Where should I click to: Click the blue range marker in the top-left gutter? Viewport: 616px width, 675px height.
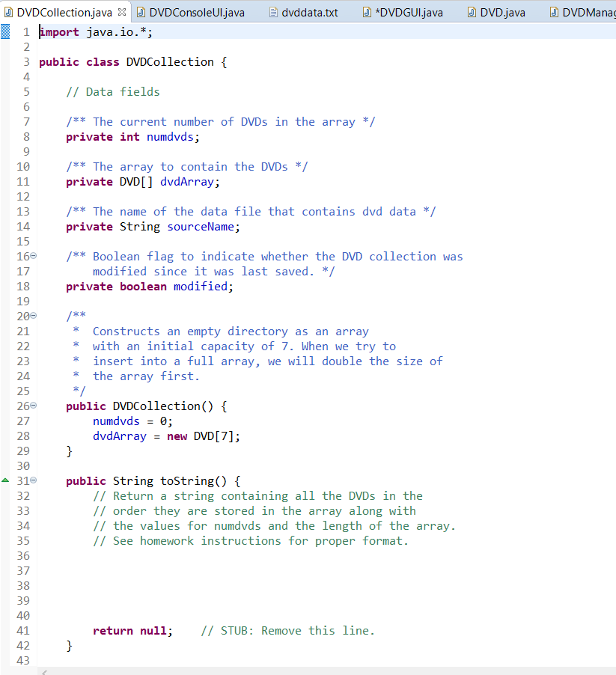tap(6, 31)
